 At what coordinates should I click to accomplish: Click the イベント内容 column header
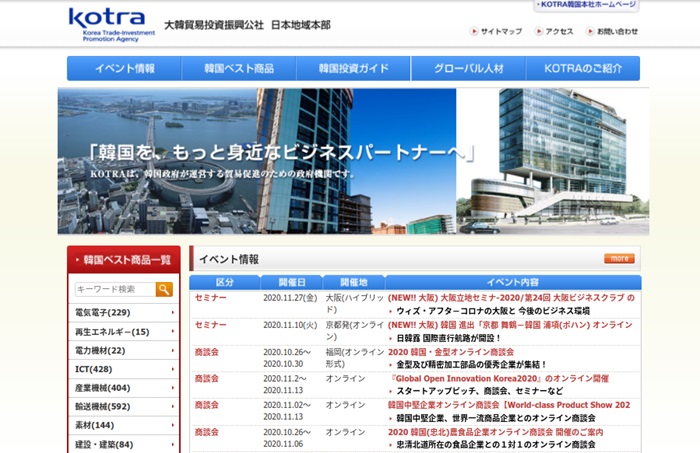tap(513, 282)
